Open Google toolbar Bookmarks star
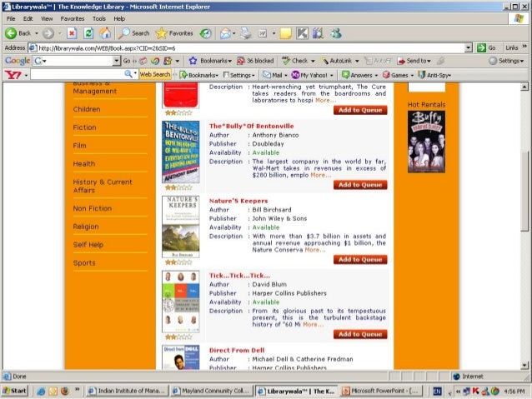 (210, 61)
